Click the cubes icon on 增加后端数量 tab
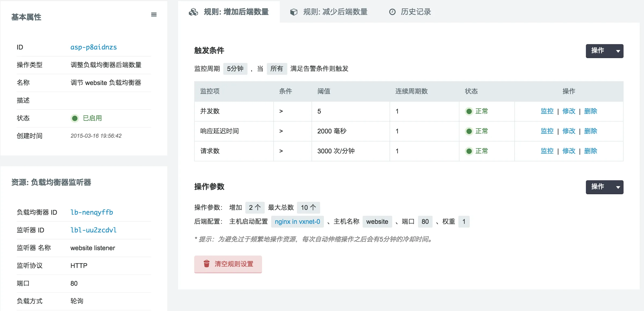644x311 pixels. 193,12
